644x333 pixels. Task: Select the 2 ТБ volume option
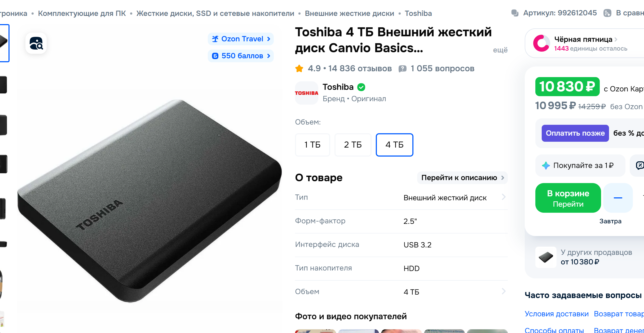click(353, 145)
